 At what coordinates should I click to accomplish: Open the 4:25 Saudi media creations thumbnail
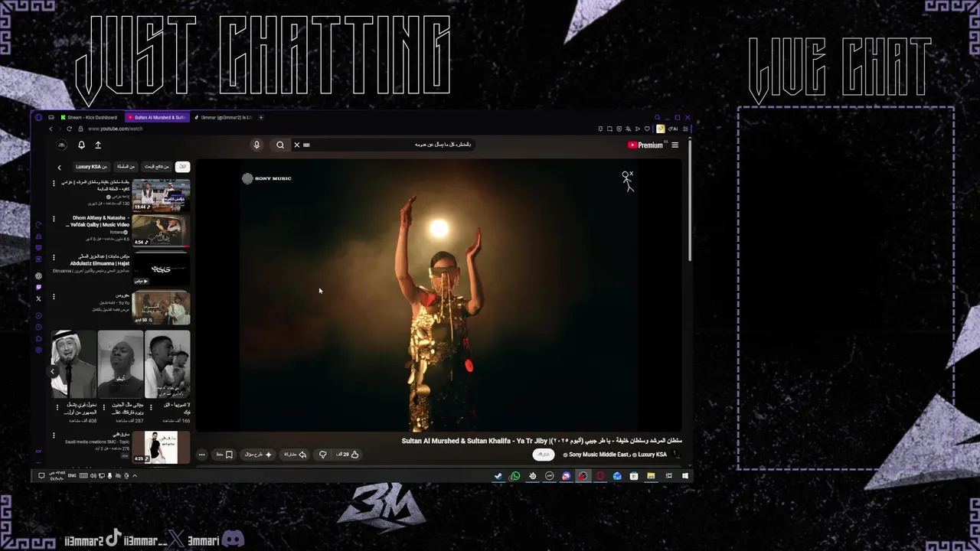coord(161,448)
